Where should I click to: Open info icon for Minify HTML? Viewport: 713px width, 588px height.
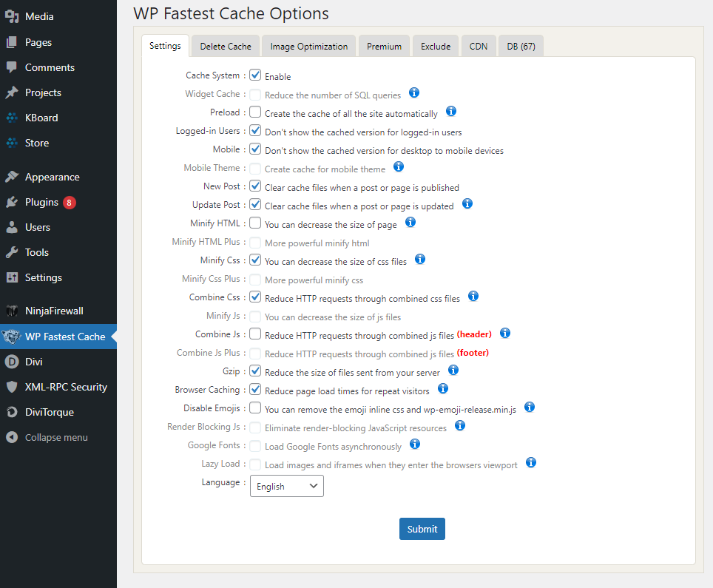410,223
